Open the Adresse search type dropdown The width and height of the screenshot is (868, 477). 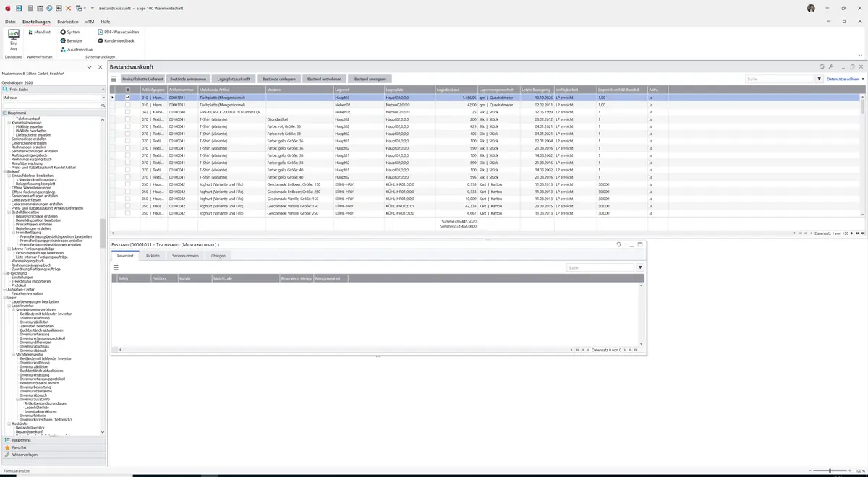click(x=103, y=97)
